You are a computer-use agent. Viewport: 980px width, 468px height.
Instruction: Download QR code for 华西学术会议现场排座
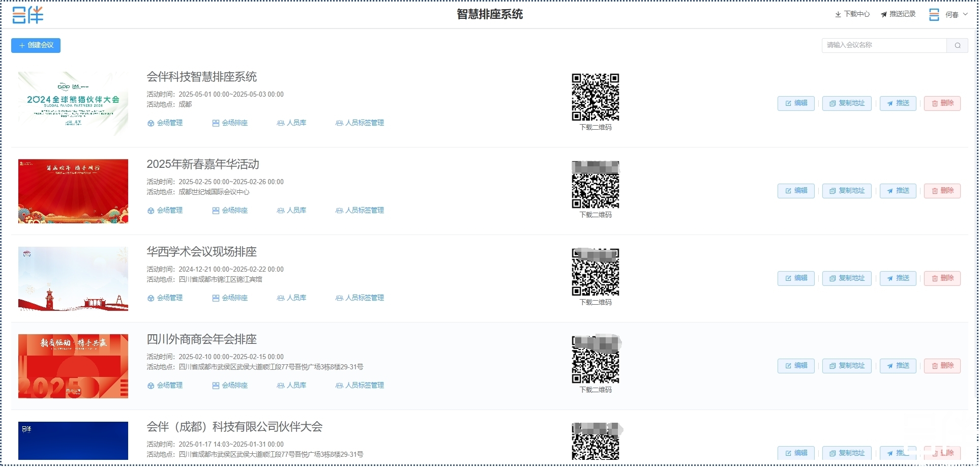596,302
